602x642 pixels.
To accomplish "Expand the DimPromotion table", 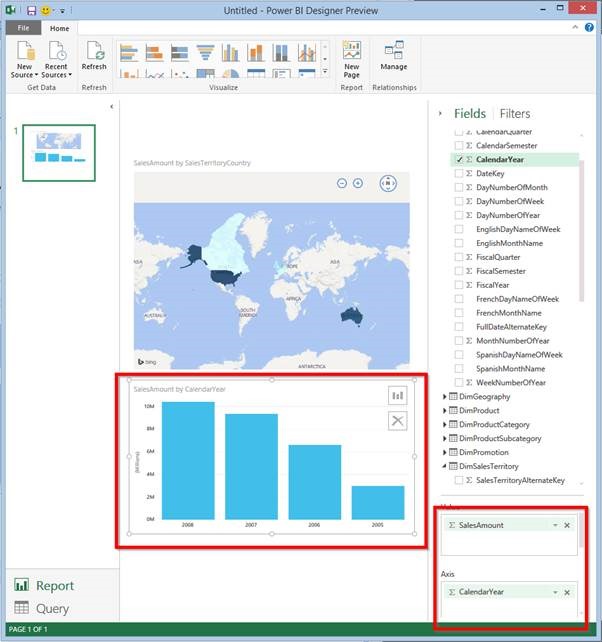I will (444, 452).
